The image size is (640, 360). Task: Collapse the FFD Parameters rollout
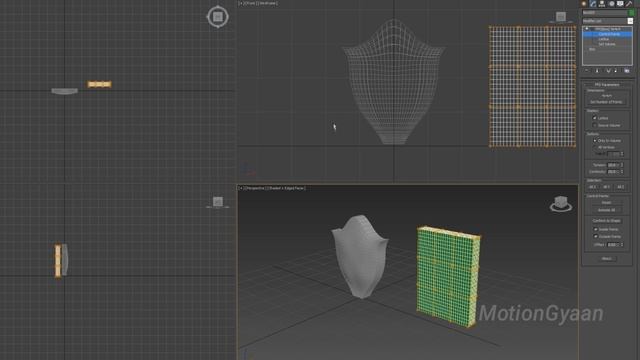click(607, 84)
